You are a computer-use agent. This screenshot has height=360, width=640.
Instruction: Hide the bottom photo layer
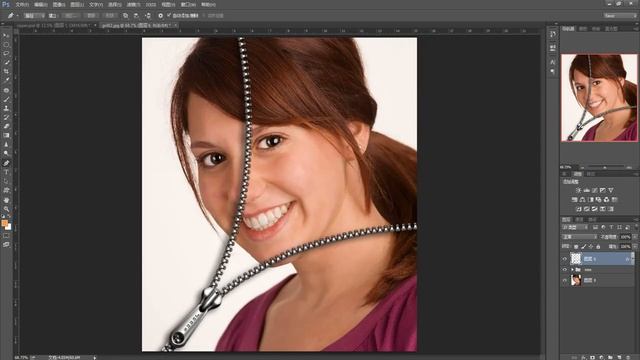(x=565, y=280)
